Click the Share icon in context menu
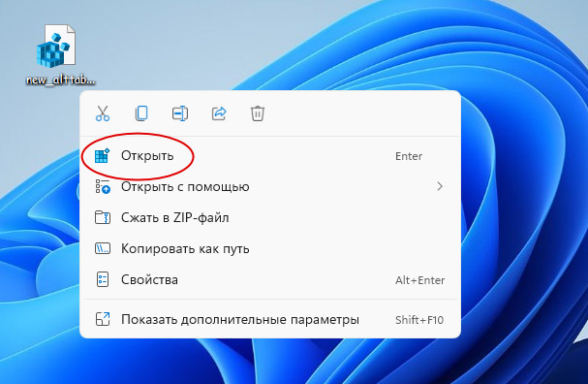588x384 pixels. [x=219, y=113]
